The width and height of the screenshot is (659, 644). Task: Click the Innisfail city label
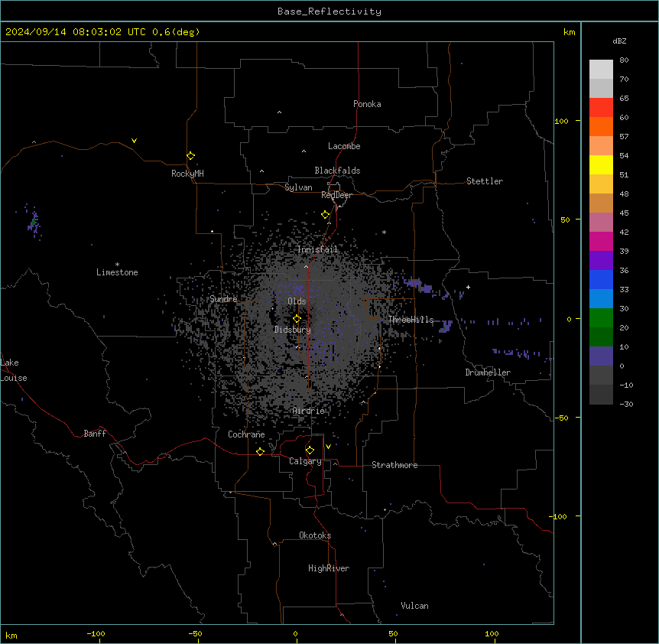(x=317, y=249)
